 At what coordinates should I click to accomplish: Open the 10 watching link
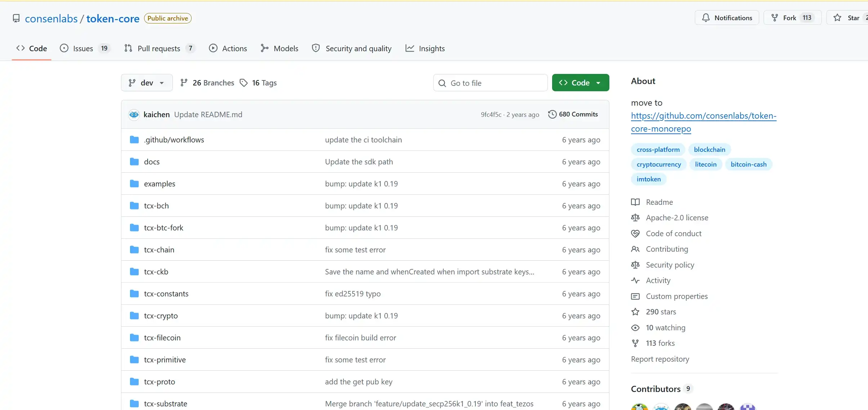coord(665,327)
